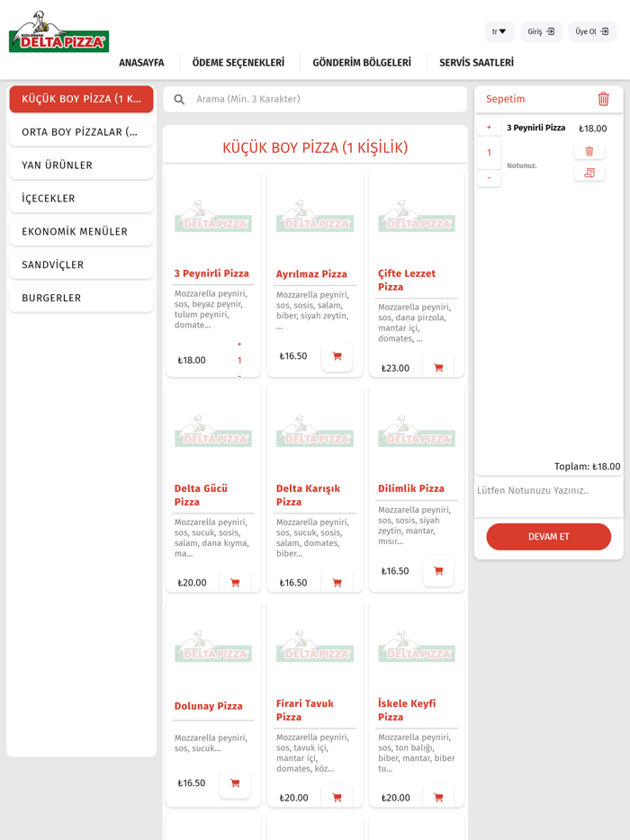630x840 pixels.
Task: Open the Delta Karışık Pizza title
Action: (309, 495)
